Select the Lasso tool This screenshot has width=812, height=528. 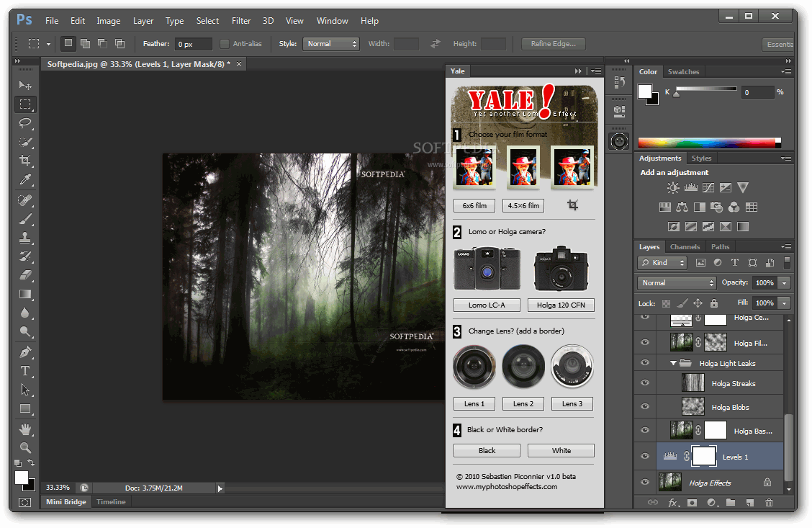coord(25,122)
